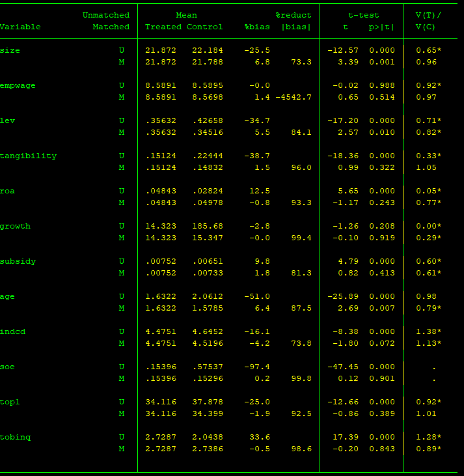Click the 1.05 variance ratio for tangibility
Viewport: 464px width, 476px height.
click(426, 168)
